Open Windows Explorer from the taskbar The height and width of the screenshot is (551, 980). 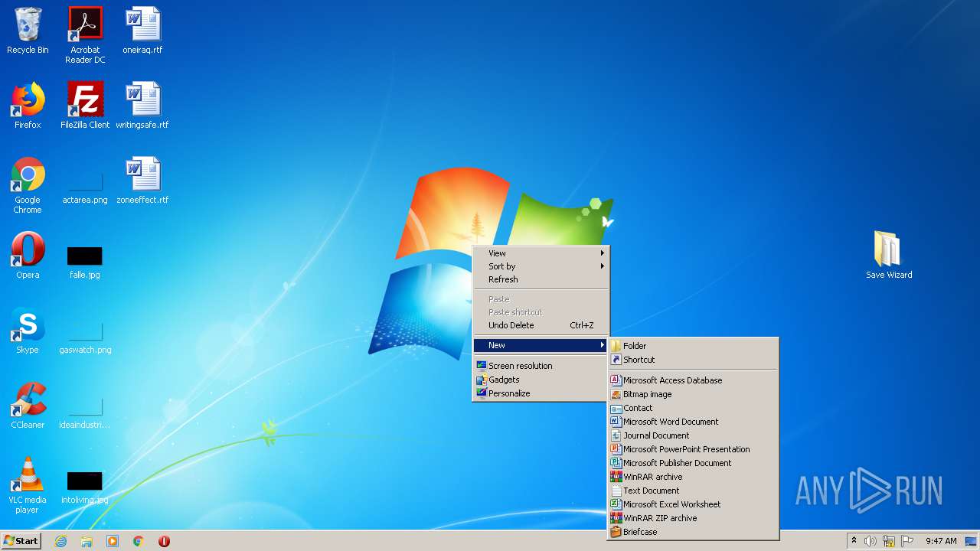pyautogui.click(x=87, y=541)
